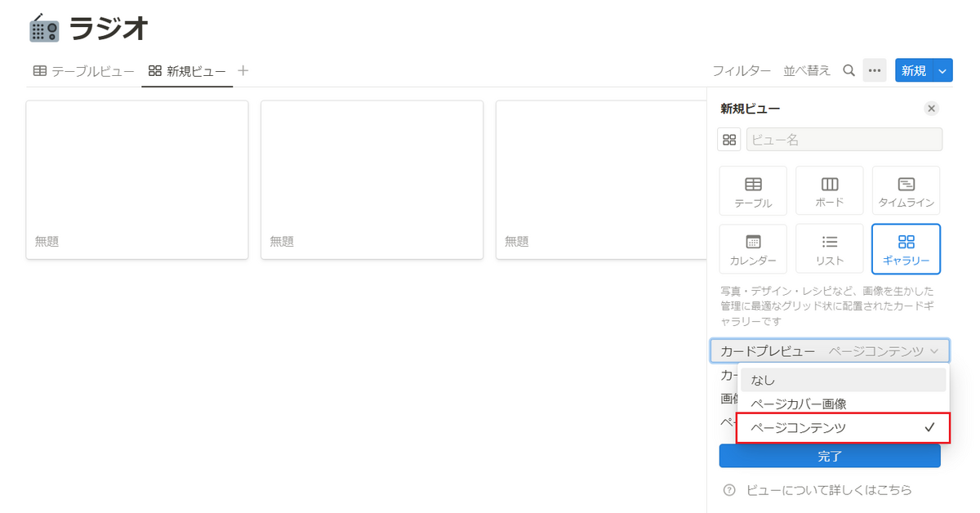Click the ラジオ page title

pyautogui.click(x=109, y=29)
